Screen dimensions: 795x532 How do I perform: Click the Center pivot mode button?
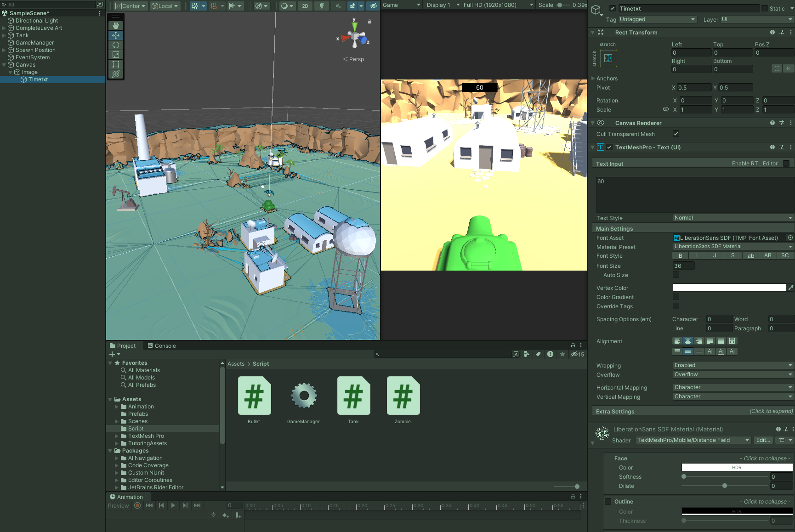130,6
